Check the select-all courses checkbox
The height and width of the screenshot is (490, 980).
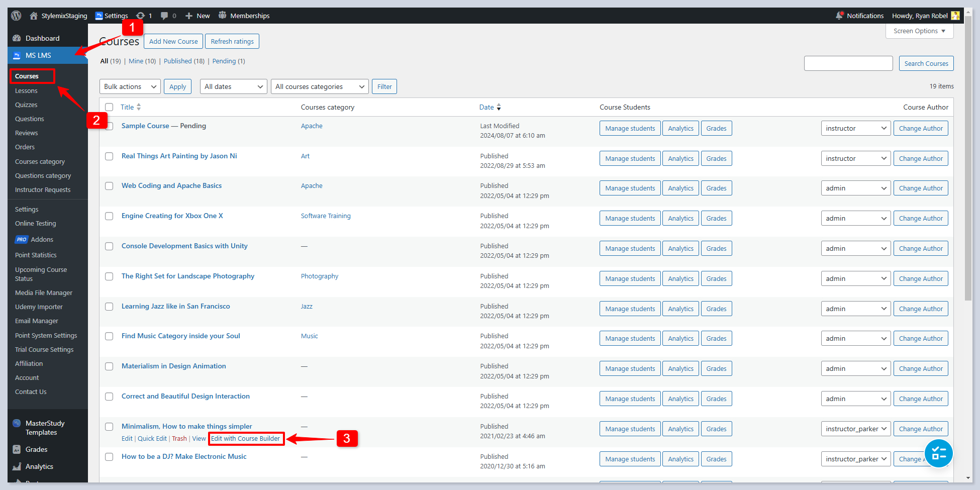[x=109, y=107]
